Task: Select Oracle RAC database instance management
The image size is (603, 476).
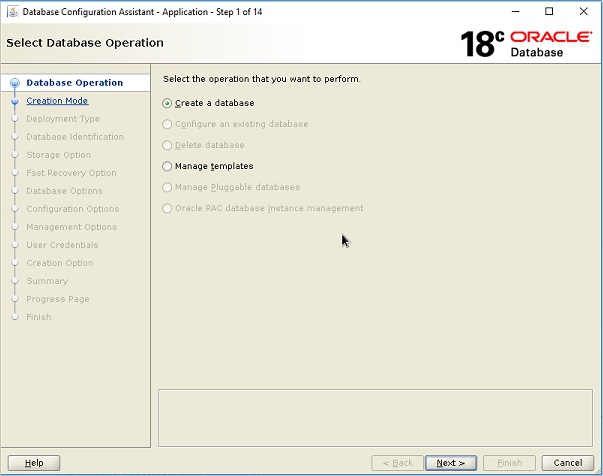Action: (x=167, y=208)
